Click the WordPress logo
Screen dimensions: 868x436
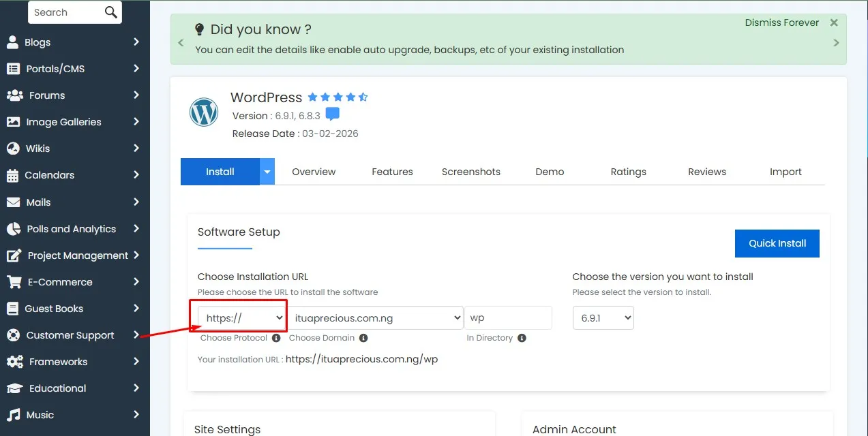203,112
